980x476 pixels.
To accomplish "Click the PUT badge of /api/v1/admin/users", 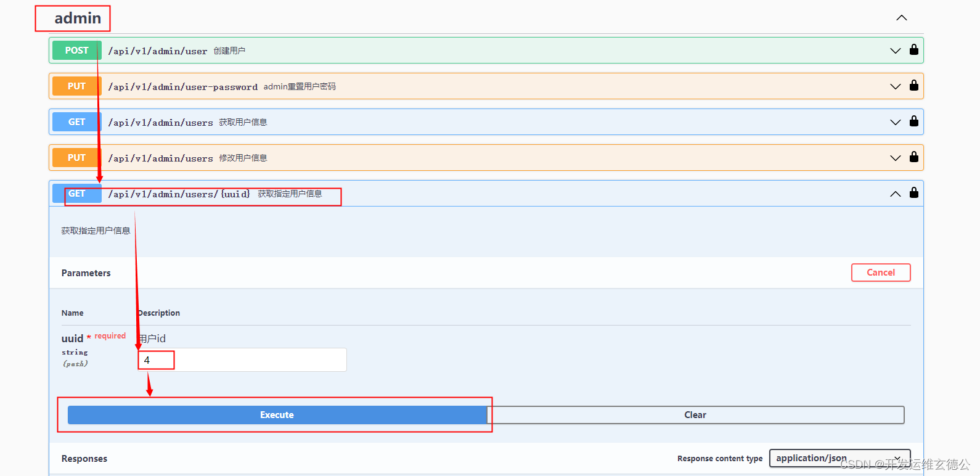I will point(77,158).
